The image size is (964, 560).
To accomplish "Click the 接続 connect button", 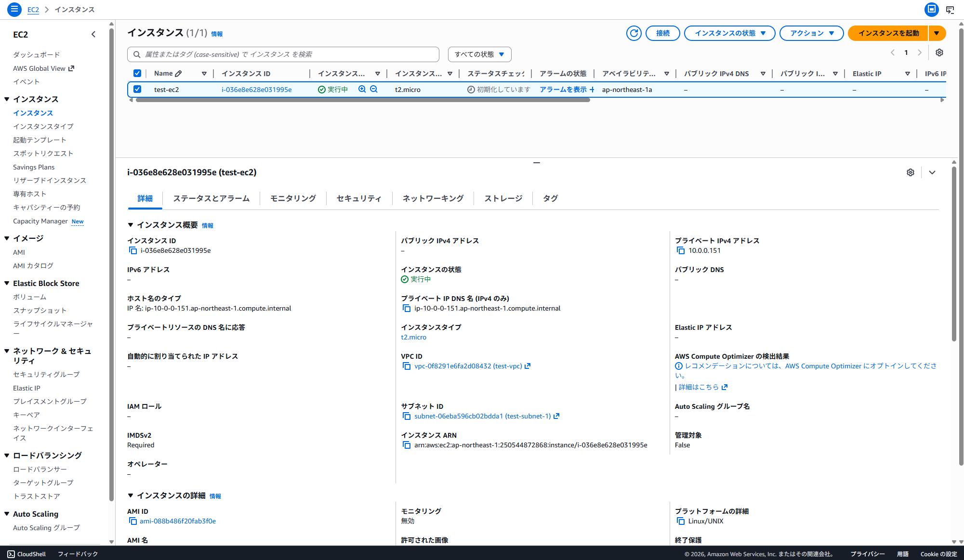I will 662,33.
